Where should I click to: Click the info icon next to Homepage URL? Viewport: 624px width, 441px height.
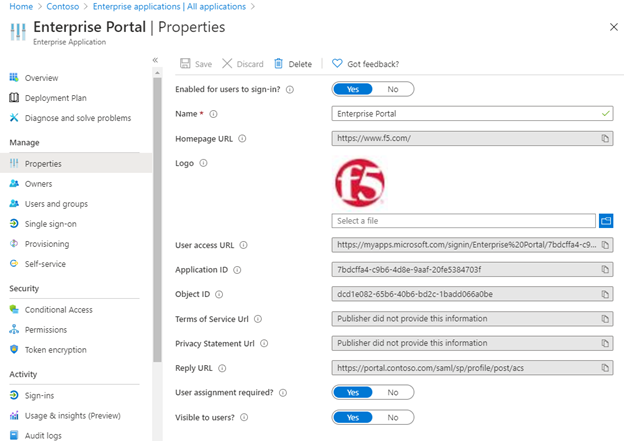(x=242, y=139)
